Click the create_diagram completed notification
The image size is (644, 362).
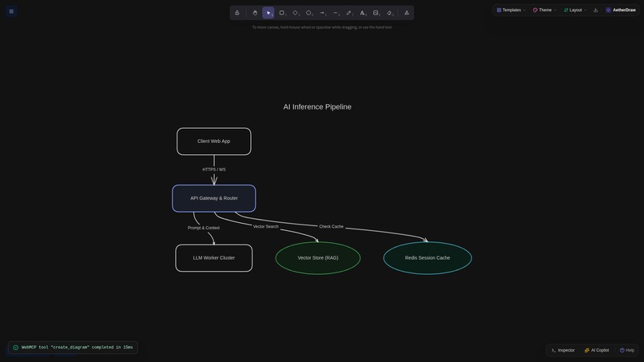73,347
